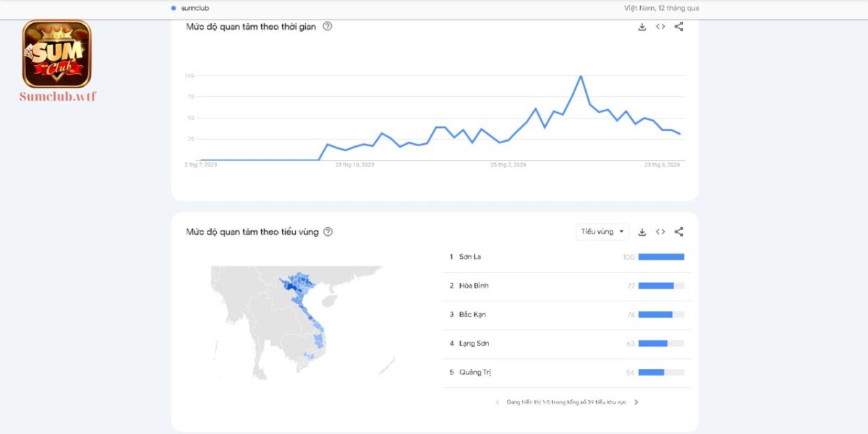Image resolution: width=868 pixels, height=434 pixels.
Task: Go back to previous subregion page
Action: (x=497, y=402)
